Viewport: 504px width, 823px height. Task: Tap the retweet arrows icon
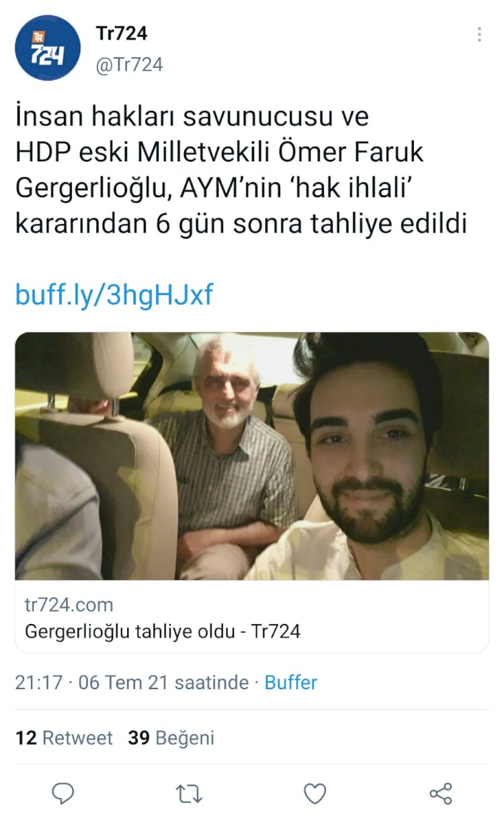(x=189, y=794)
